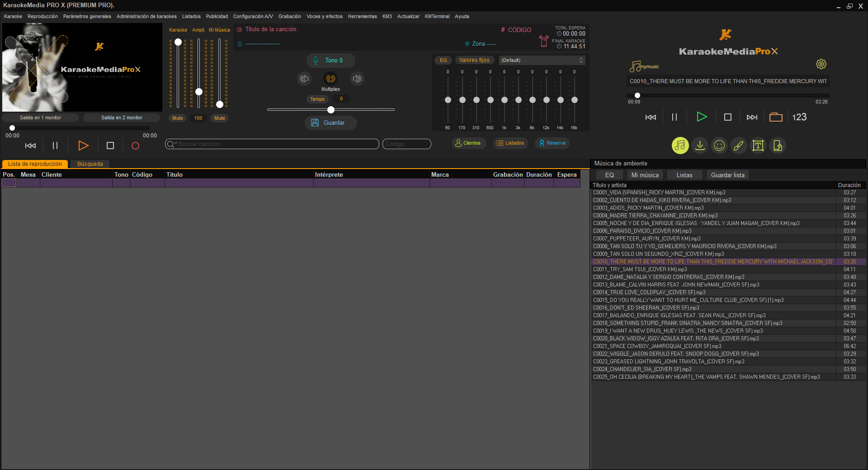Click the Tempo slider handle
868x470 pixels.
(331, 110)
